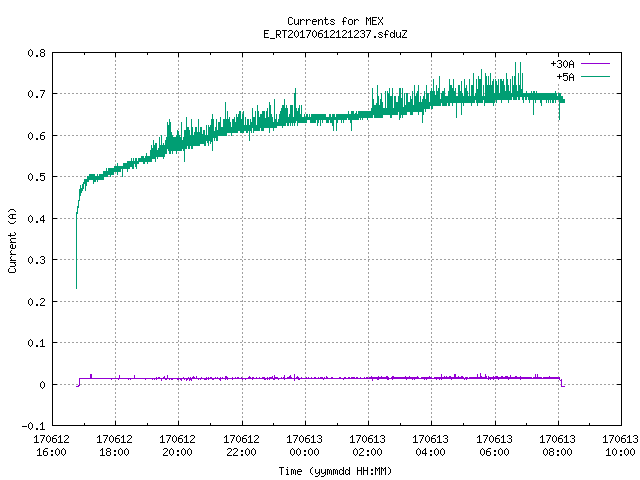Click the 'Current (A)' y-axis label
The image size is (640, 480).
pyautogui.click(x=12, y=240)
